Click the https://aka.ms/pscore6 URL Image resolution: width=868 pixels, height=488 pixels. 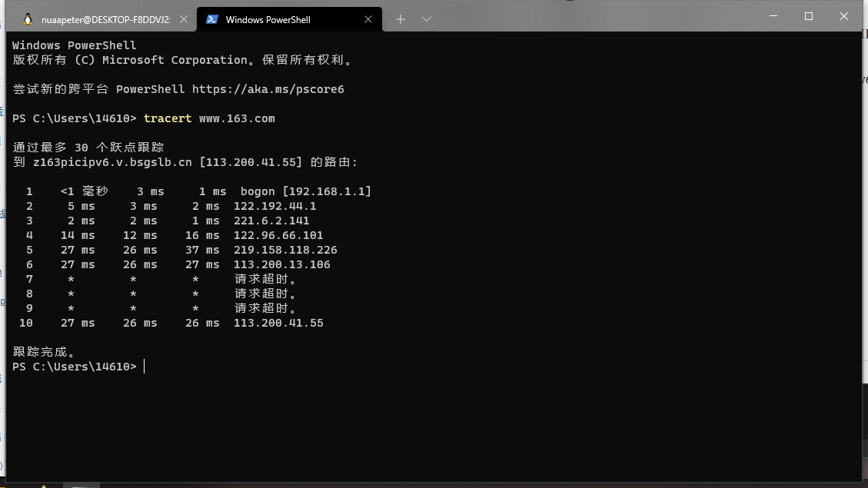(270, 88)
